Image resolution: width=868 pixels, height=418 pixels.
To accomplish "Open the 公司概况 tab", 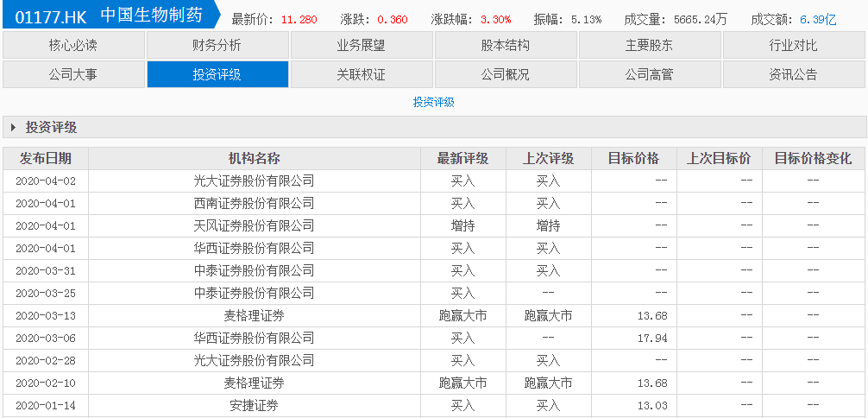I will pyautogui.click(x=506, y=74).
